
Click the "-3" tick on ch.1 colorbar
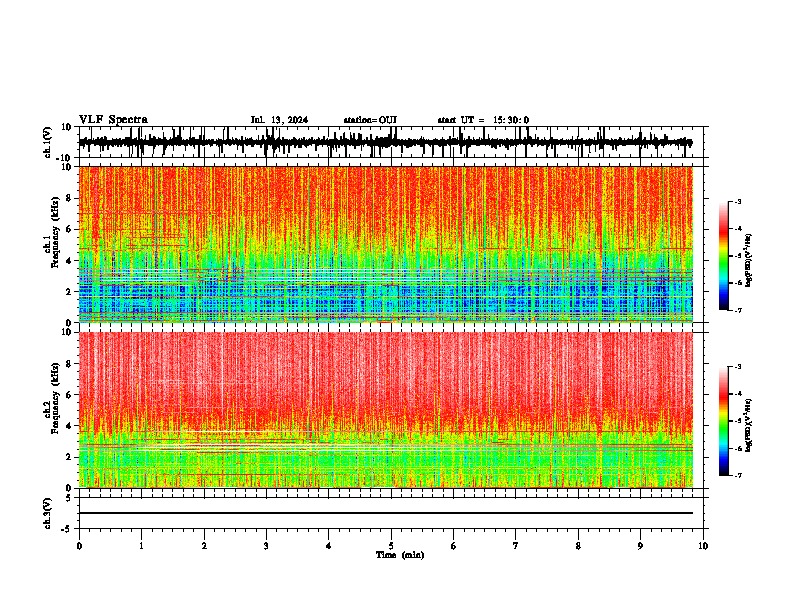tap(737, 201)
